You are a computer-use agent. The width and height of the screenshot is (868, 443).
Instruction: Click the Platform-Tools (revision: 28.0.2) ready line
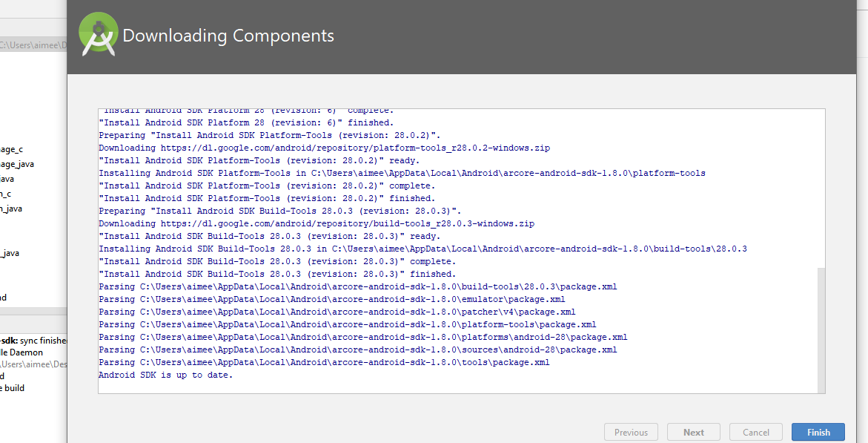[259, 161]
